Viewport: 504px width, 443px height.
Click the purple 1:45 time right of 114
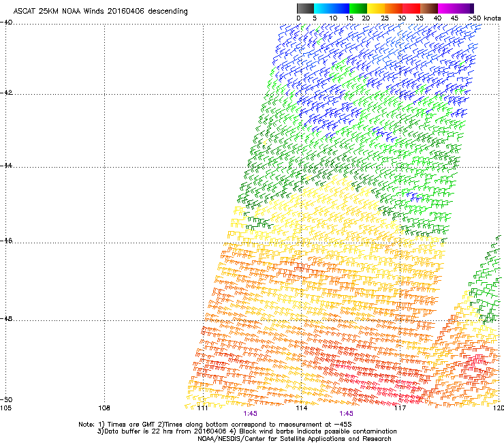pyautogui.click(x=346, y=414)
